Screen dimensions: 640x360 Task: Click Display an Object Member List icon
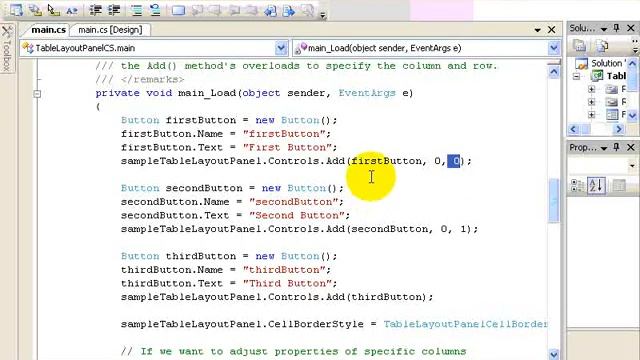coord(16,10)
